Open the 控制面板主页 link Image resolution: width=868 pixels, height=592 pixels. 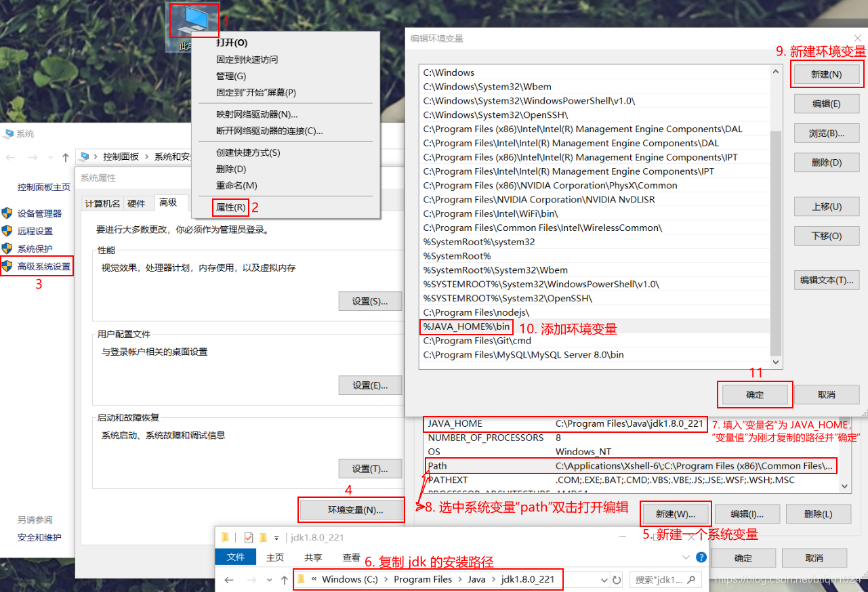(44, 187)
